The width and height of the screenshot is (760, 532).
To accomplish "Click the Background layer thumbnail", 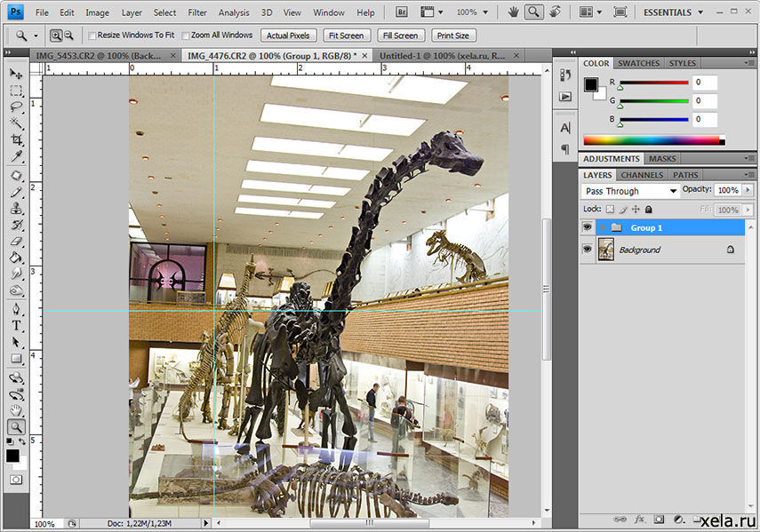I will (606, 250).
